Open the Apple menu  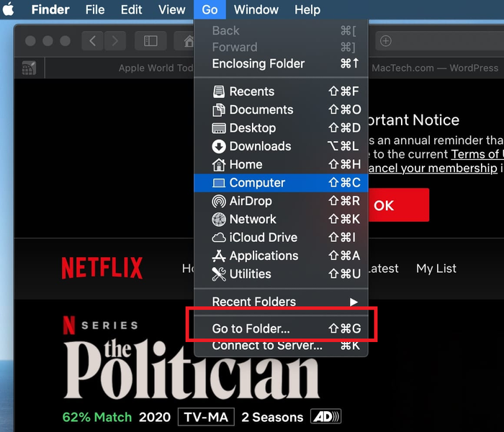tap(9, 9)
